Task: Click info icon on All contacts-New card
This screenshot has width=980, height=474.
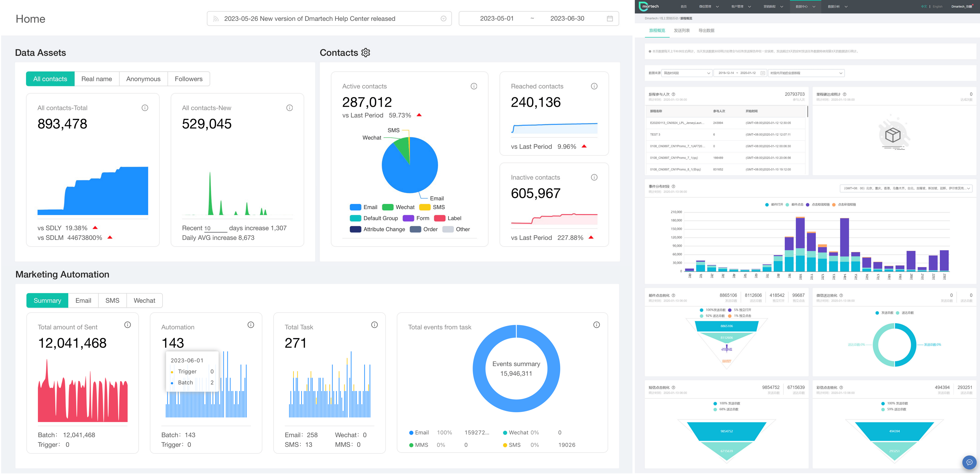Action: pyautogui.click(x=289, y=108)
